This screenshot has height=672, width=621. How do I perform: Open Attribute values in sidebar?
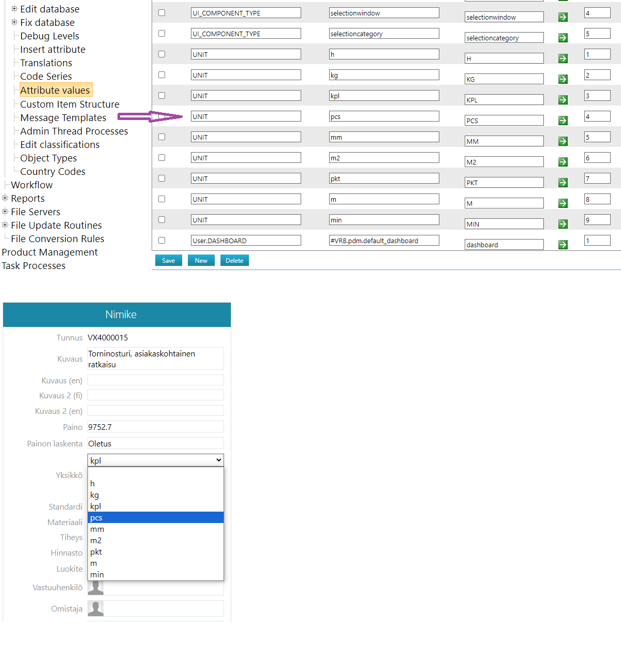(55, 90)
